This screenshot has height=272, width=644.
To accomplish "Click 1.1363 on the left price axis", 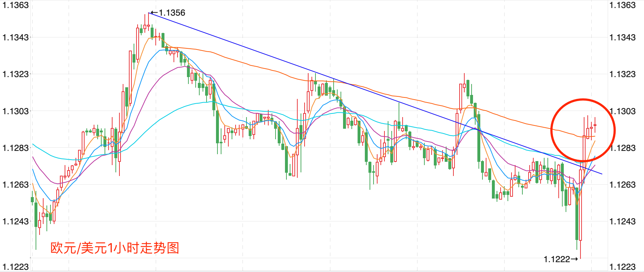I will click(16, 5).
